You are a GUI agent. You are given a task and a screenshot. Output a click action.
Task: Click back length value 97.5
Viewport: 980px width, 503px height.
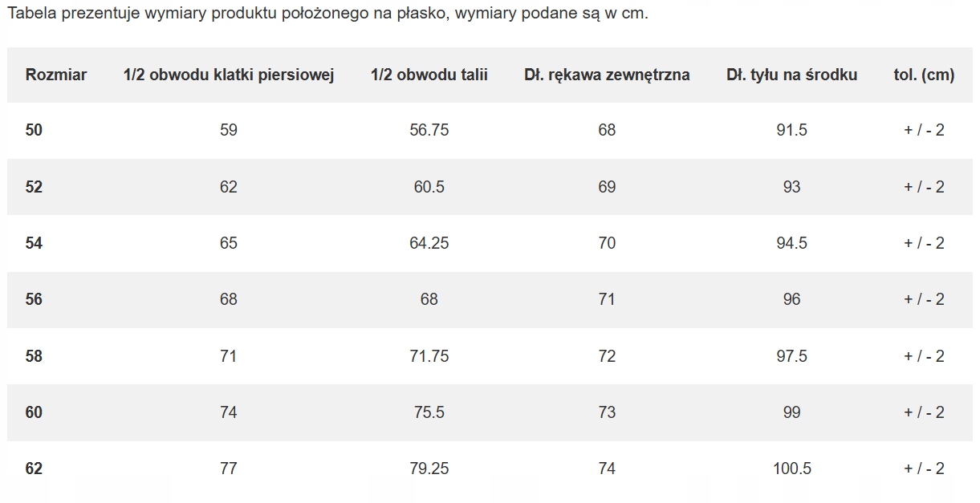click(791, 356)
